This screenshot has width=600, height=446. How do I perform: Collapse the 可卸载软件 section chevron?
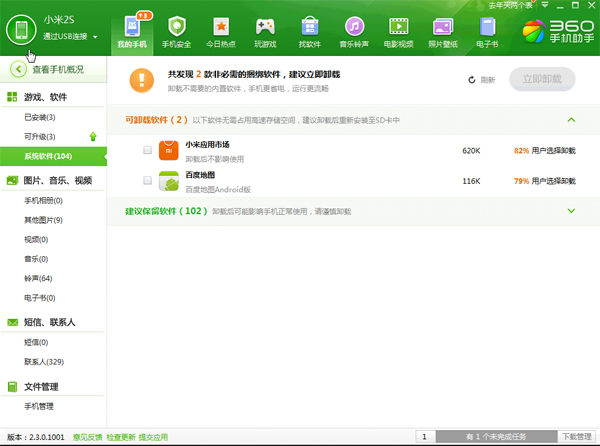[x=571, y=120]
